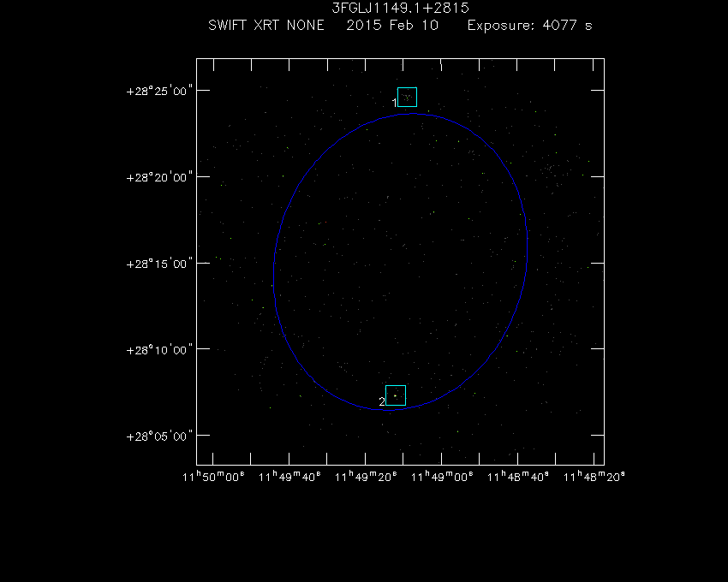This screenshot has width=728, height=582.
Task: Click the declination label +28°05'00"
Action: (x=159, y=436)
